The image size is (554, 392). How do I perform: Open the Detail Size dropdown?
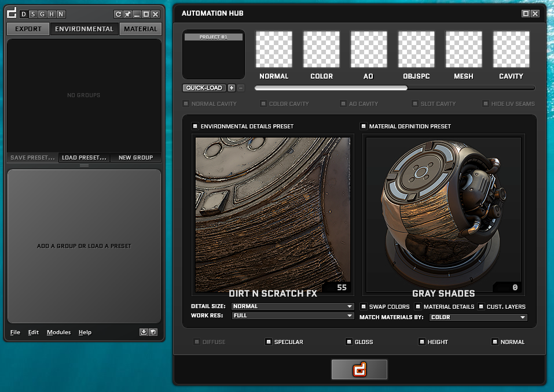tap(292, 306)
